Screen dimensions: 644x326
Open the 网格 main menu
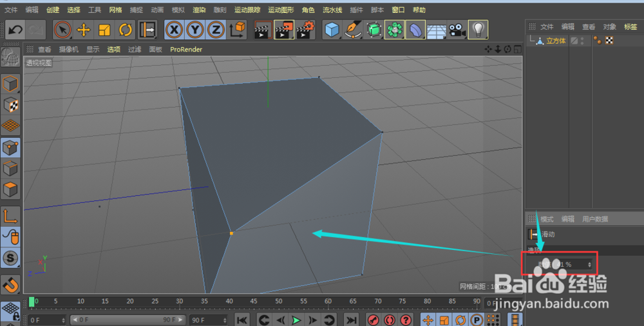pos(115,10)
